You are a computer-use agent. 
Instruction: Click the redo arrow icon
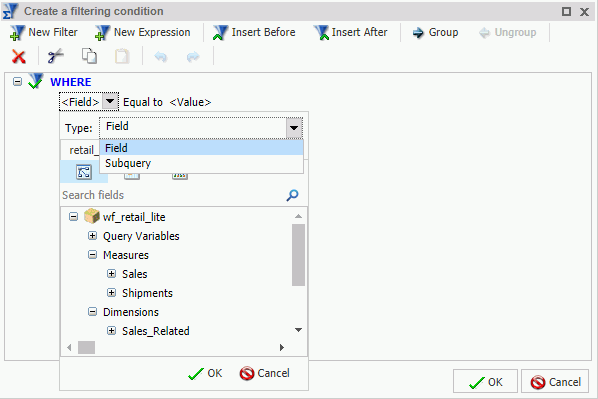point(193,57)
